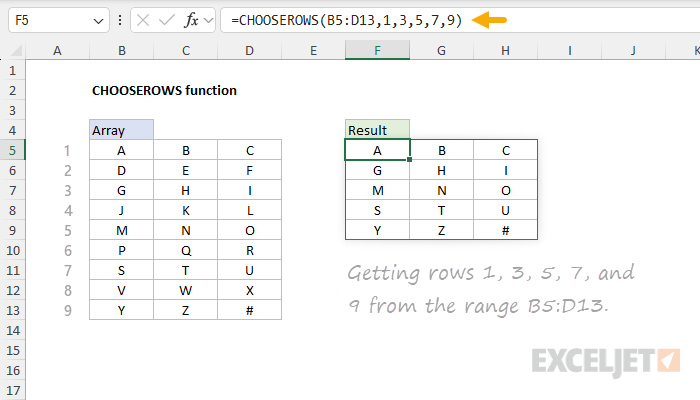Select row 1 header
The height and width of the screenshot is (400, 700).
pos(12,71)
